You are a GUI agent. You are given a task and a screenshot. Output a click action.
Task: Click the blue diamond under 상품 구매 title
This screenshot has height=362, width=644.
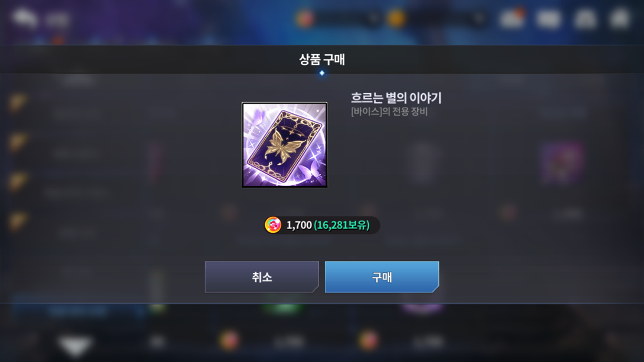pyautogui.click(x=322, y=73)
